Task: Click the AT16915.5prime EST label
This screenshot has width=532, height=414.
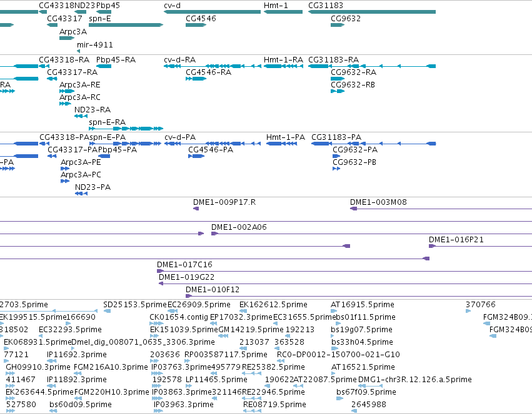Action: pos(363,305)
